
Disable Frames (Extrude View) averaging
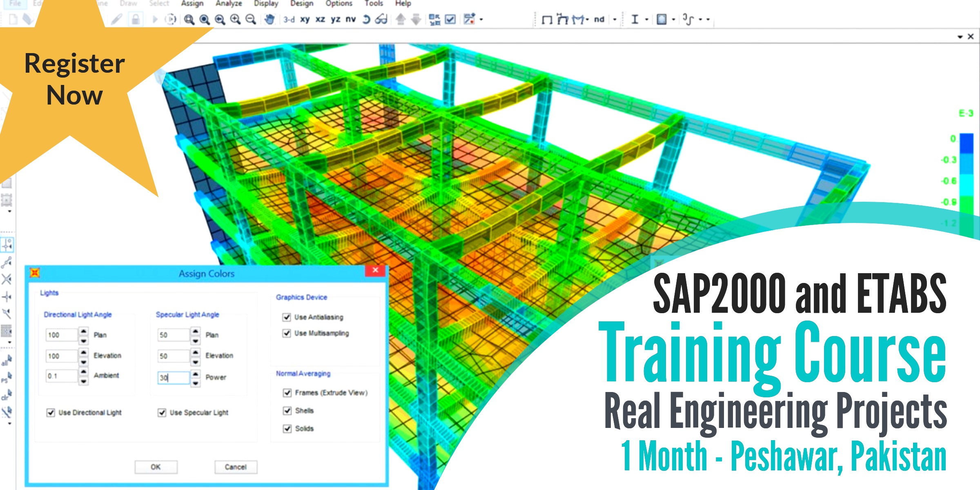click(x=286, y=392)
